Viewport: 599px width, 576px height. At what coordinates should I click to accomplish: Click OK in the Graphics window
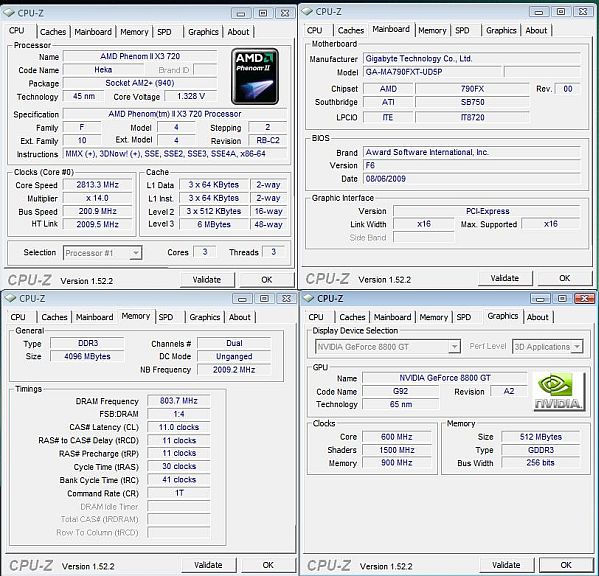pos(566,565)
